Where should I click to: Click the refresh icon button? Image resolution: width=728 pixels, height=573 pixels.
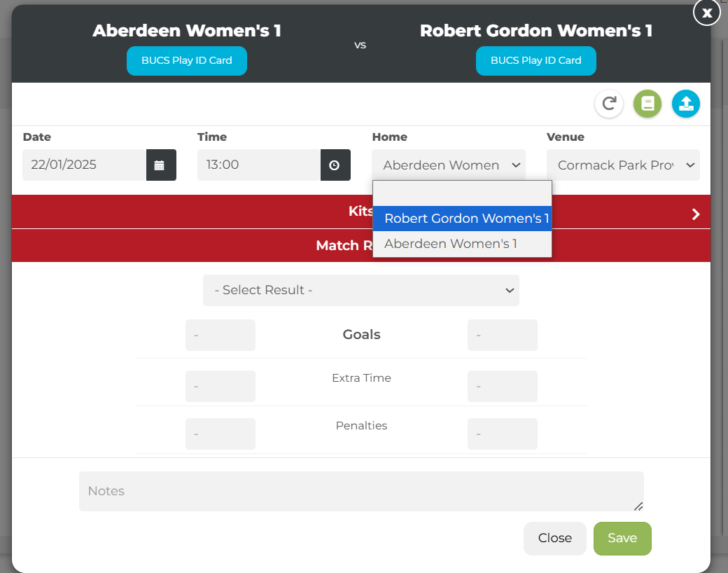point(609,104)
